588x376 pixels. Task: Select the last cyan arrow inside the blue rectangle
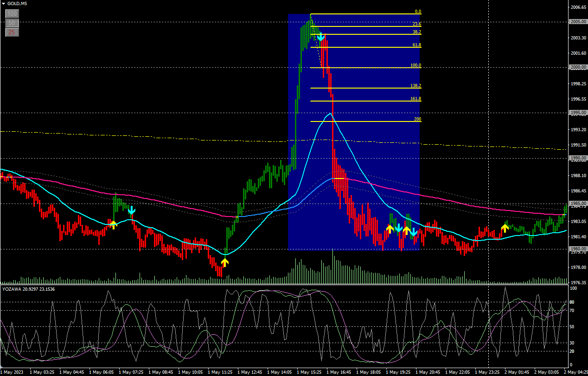click(x=413, y=232)
